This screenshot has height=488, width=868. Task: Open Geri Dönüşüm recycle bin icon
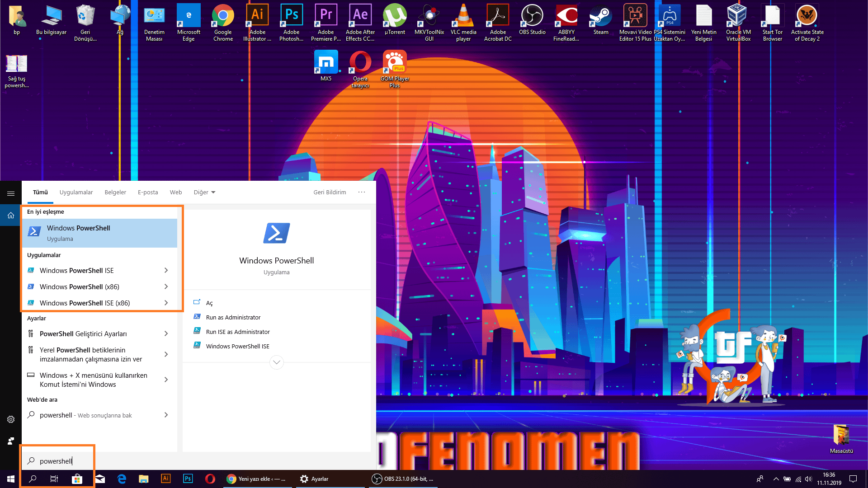point(85,23)
